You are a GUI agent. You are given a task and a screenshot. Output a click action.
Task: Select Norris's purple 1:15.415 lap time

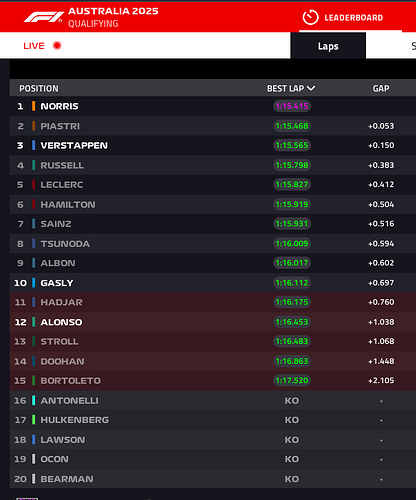pos(292,106)
